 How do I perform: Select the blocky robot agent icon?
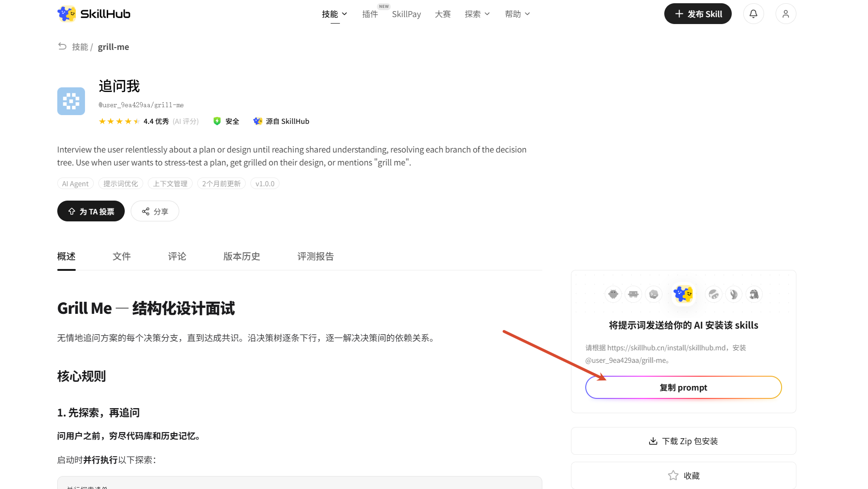pos(633,294)
